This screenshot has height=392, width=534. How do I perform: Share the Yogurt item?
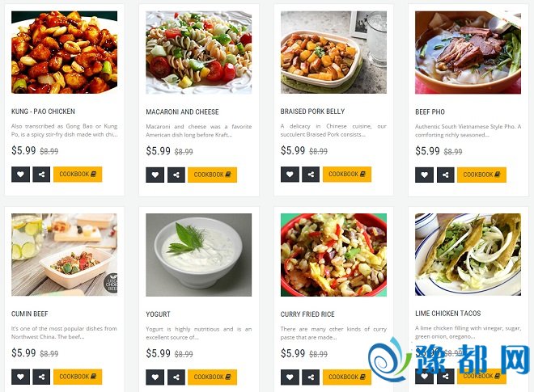coord(176,377)
